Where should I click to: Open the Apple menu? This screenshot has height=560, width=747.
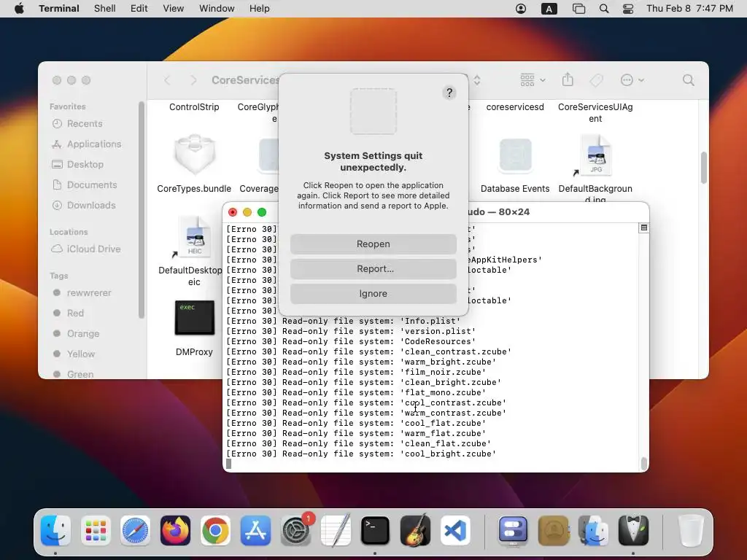point(19,9)
